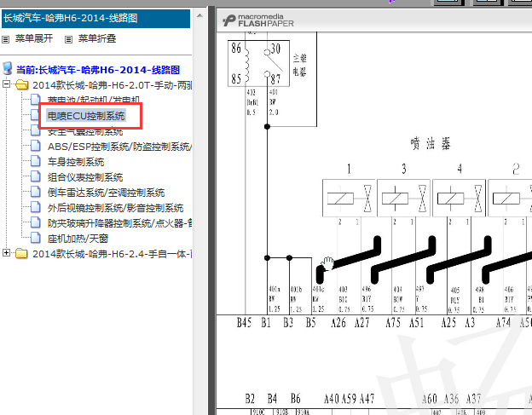Click the main relay box with terminals 86/85
The width and height of the screenshot is (532, 415).
pyautogui.click(x=258, y=63)
